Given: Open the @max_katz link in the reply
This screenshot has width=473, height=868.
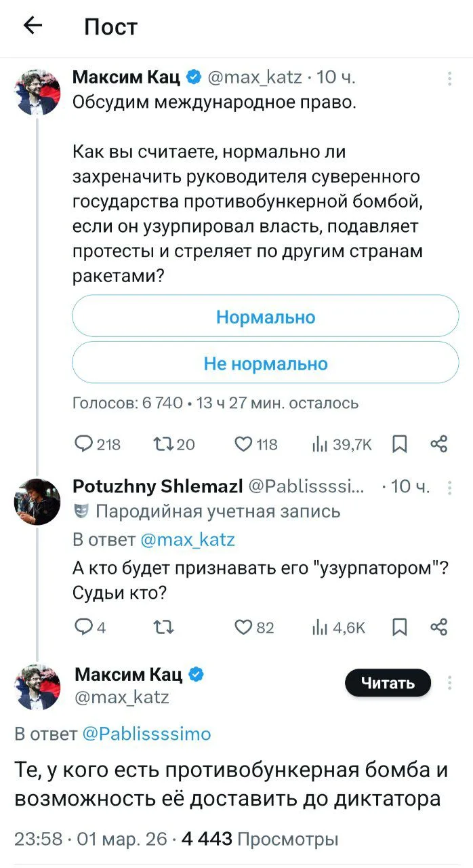Looking at the screenshot, I should (187, 540).
